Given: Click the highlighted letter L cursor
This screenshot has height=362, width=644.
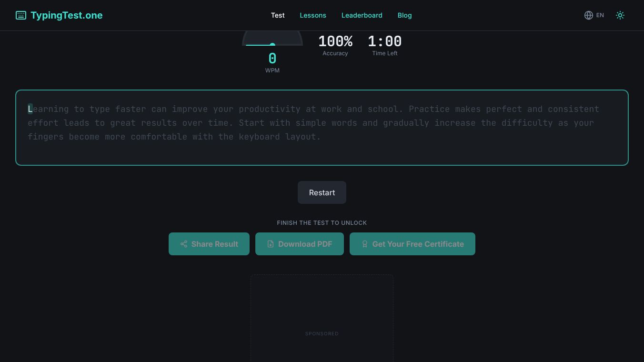Looking at the screenshot, I should point(30,109).
